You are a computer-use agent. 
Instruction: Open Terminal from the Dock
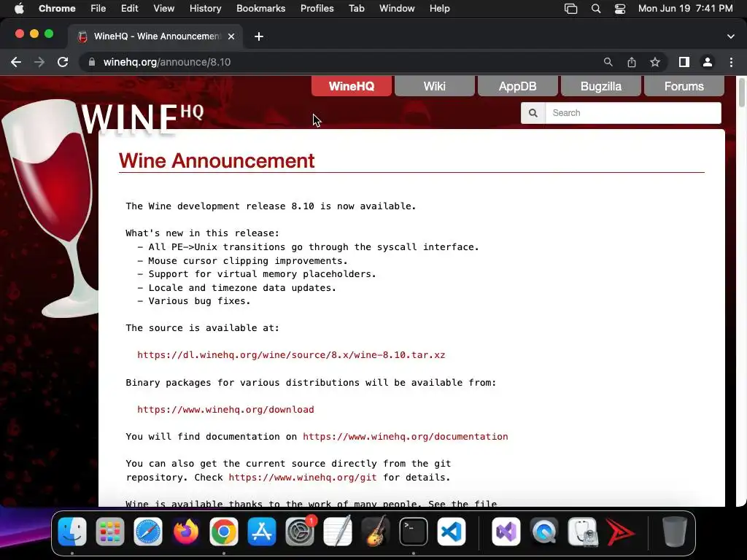tap(413, 532)
